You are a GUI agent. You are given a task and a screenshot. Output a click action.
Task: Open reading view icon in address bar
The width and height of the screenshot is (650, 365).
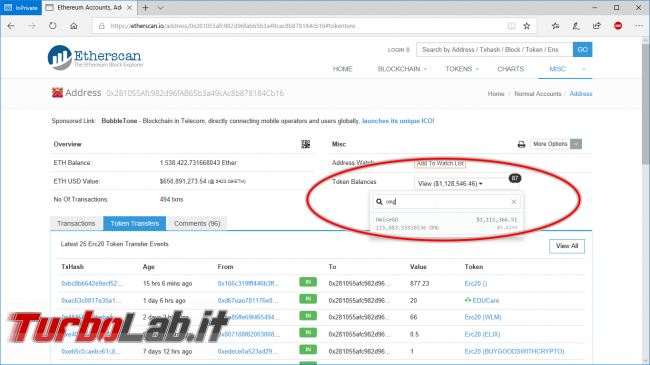pos(512,26)
